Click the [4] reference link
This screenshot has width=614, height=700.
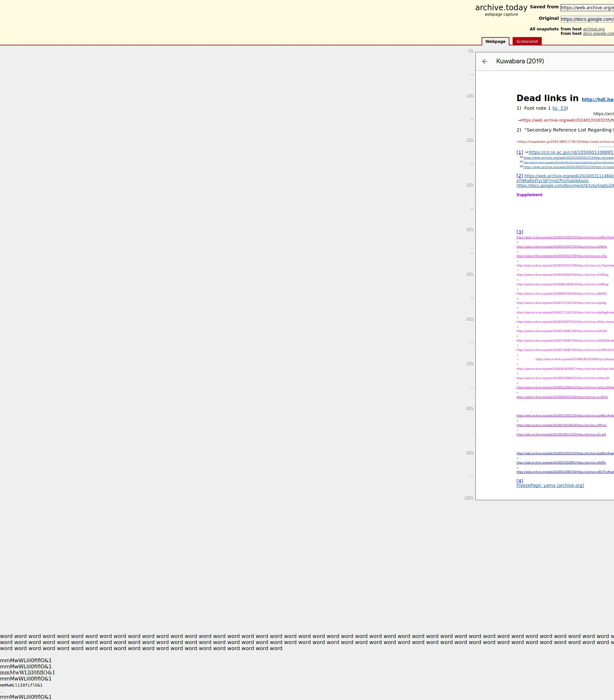point(520,481)
